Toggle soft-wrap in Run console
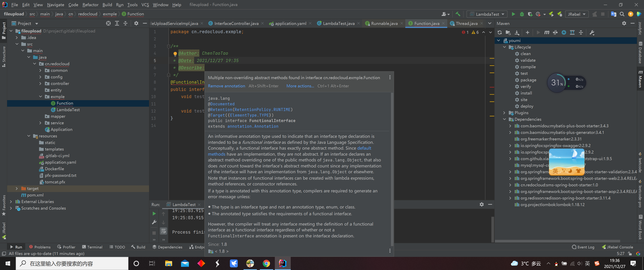Screen dimensions: 644x270 pyautogui.click(x=163, y=231)
